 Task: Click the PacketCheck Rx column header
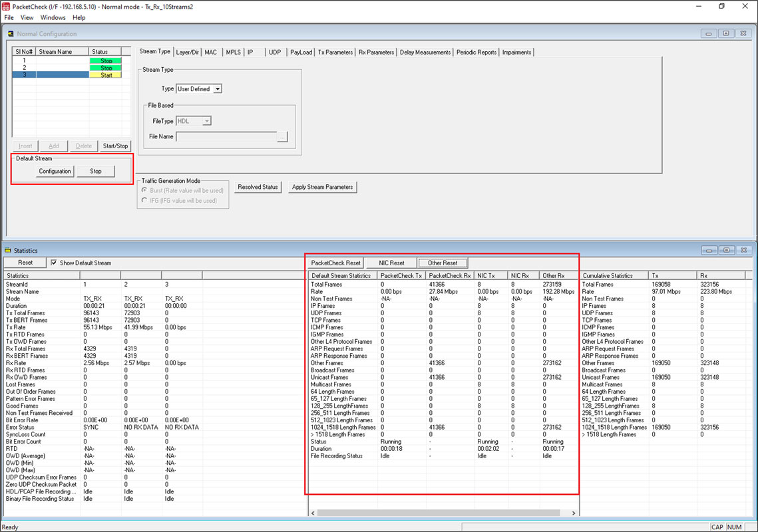(x=450, y=275)
